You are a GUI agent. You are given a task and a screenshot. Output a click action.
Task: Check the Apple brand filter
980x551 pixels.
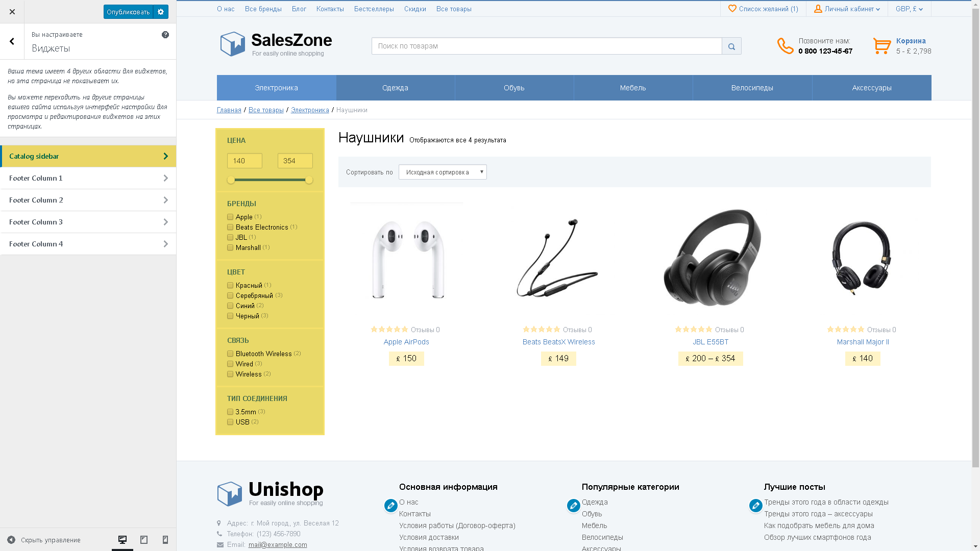(230, 217)
